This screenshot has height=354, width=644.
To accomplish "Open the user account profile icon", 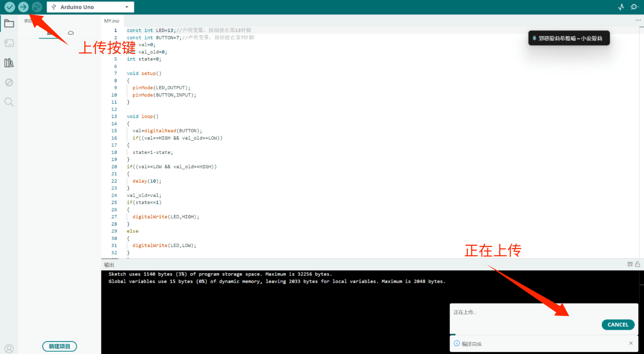I will [9, 348].
